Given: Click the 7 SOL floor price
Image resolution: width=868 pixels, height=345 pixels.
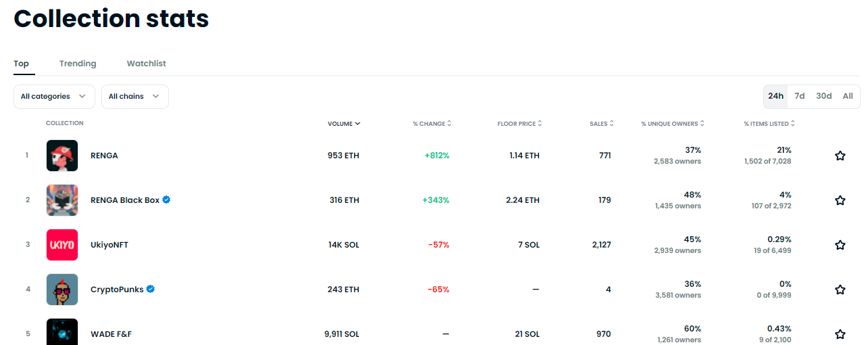Looking at the screenshot, I should (x=529, y=245).
